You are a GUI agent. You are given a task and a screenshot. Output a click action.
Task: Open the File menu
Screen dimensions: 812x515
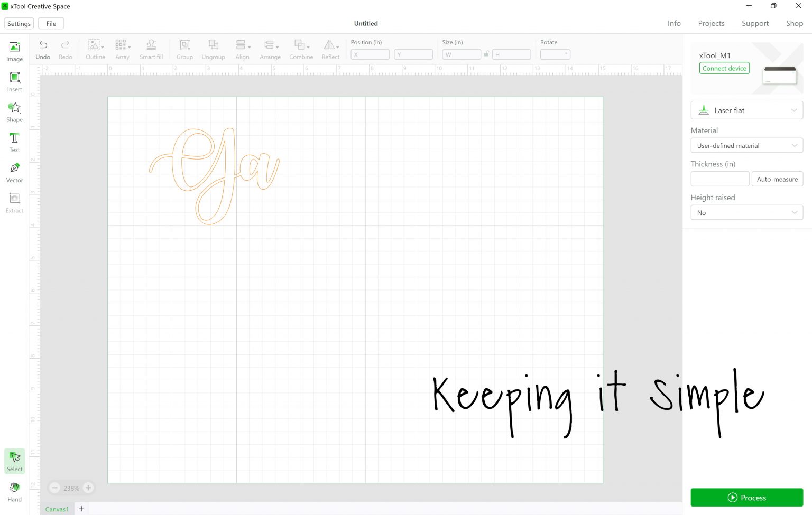click(51, 23)
